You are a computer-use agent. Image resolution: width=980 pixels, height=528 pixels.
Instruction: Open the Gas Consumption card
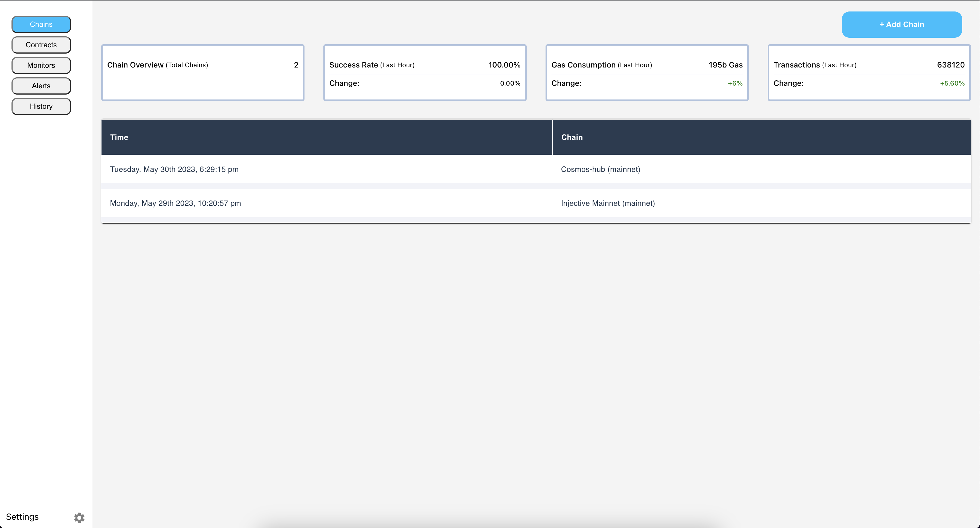647,73
